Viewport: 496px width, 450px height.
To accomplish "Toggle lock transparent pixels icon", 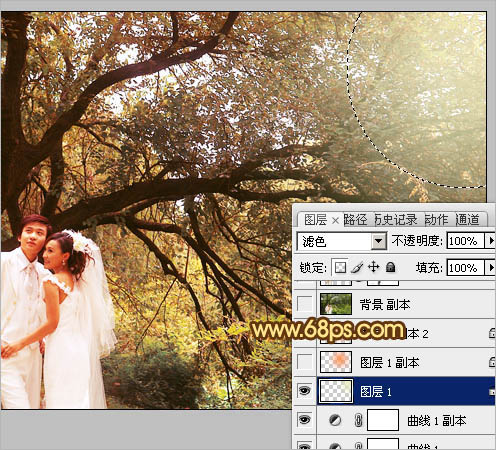I will click(x=340, y=267).
